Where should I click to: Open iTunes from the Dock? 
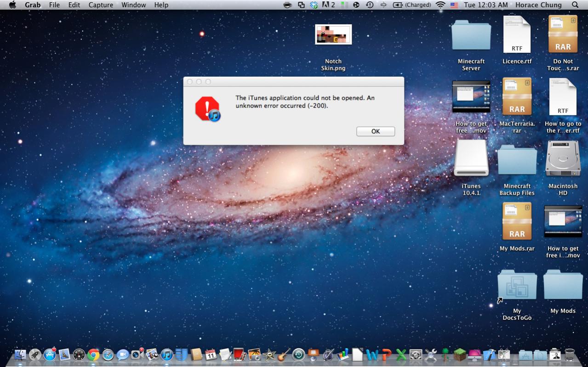[x=166, y=355]
